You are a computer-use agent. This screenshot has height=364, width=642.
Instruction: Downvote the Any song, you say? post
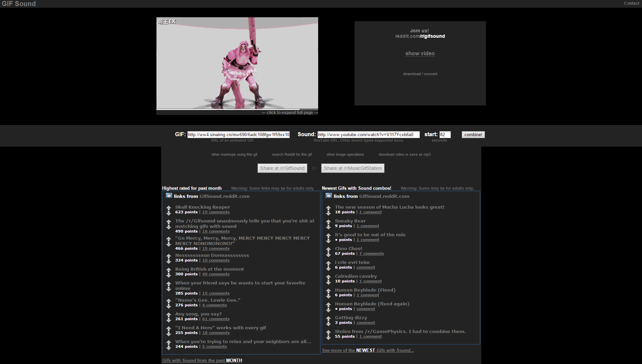coord(169,320)
